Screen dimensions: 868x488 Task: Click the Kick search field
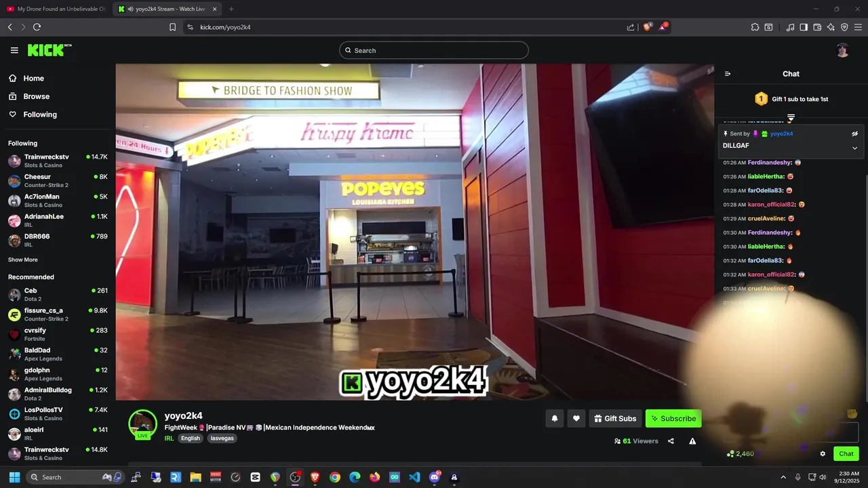(434, 50)
